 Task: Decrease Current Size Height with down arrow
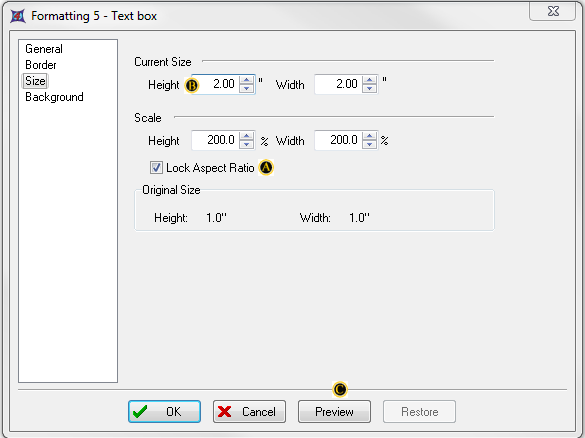pos(246,88)
